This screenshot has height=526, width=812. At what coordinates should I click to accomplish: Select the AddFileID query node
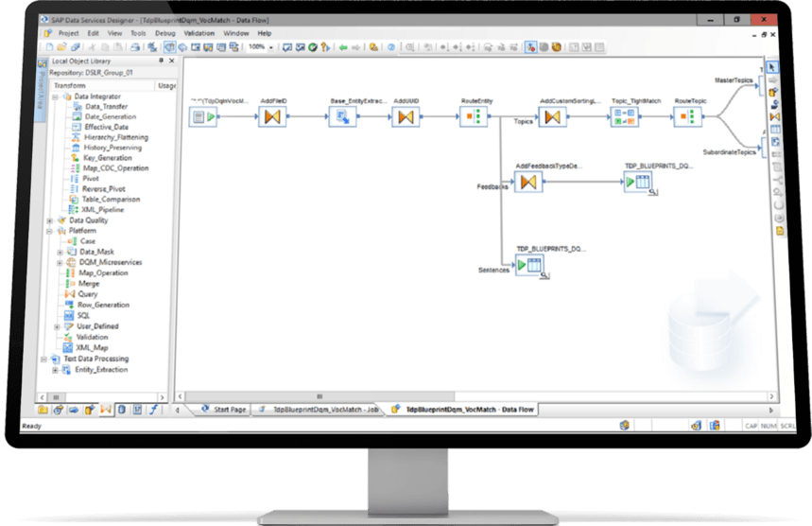point(272,117)
